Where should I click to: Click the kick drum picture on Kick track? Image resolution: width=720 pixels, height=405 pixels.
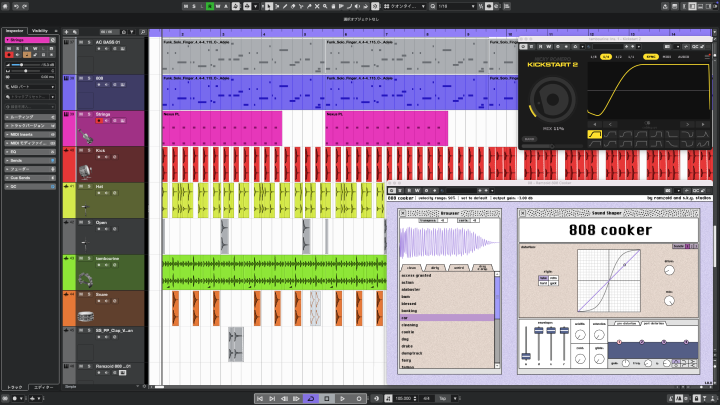(x=85, y=172)
